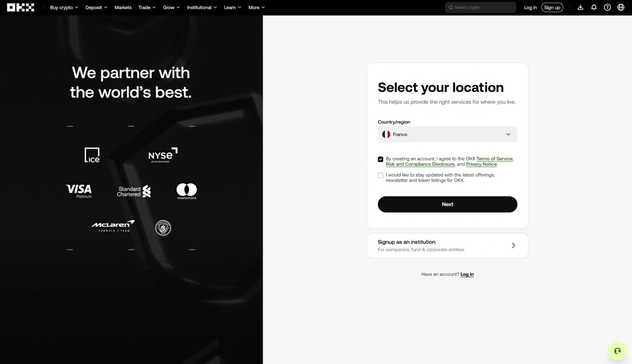Image resolution: width=632 pixels, height=364 pixels.
Task: Open the Country/region dropdown showing France
Action: pos(447,134)
